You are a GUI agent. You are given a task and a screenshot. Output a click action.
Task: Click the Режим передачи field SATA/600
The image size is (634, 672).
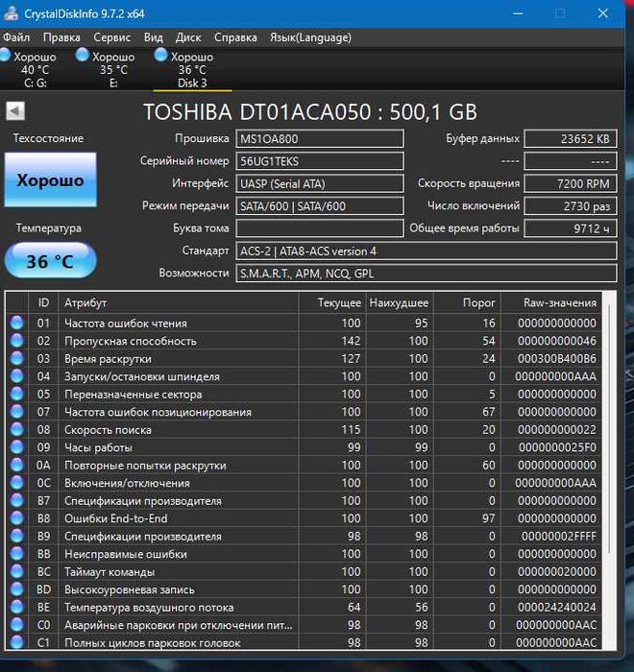[x=320, y=206]
